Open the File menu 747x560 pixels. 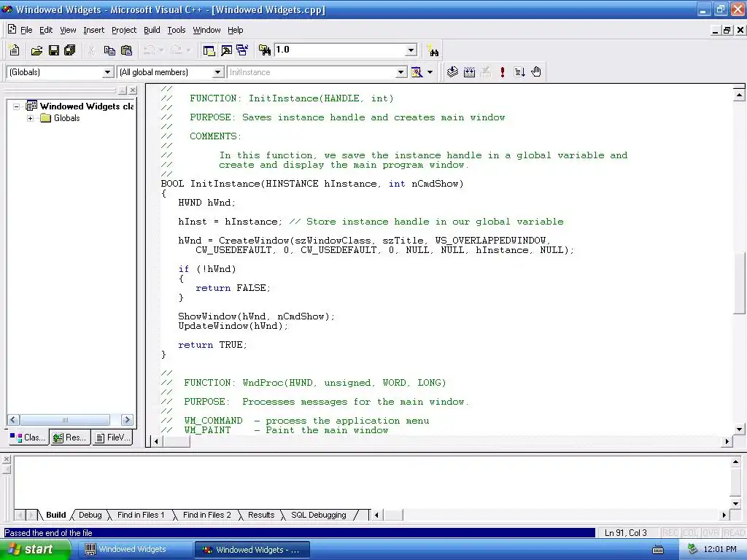pos(26,30)
